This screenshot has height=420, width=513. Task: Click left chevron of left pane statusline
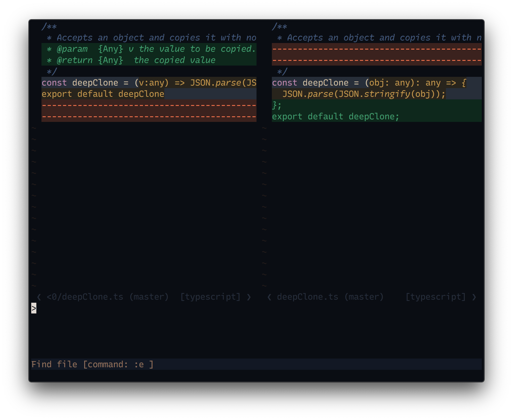39,297
